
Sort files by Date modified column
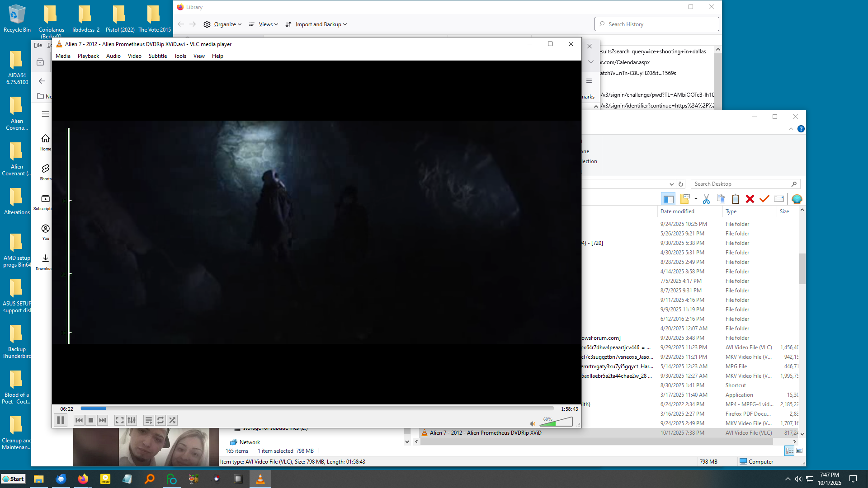pyautogui.click(x=677, y=211)
